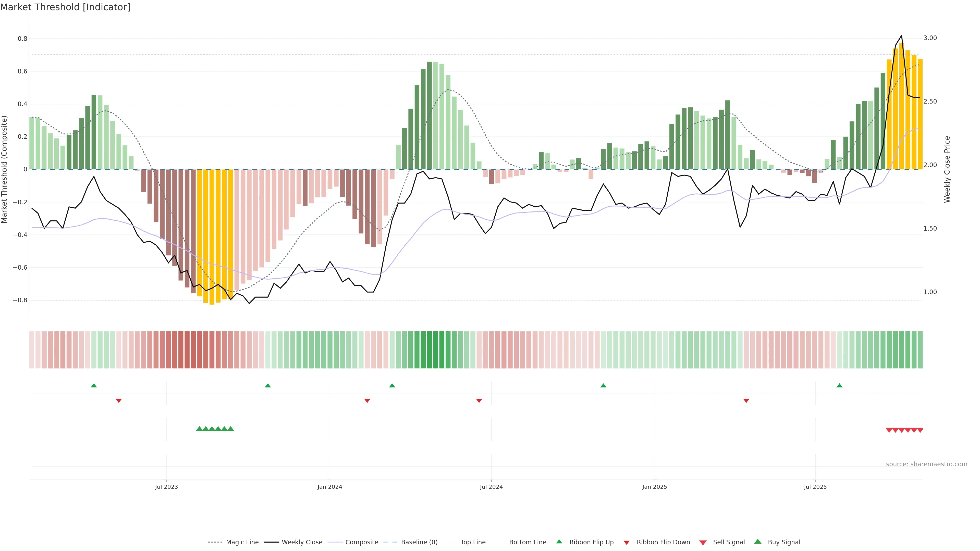The width and height of the screenshot is (980, 551).
Task: Click the ribbon flip down marker after Jan 2024
Action: point(367,401)
